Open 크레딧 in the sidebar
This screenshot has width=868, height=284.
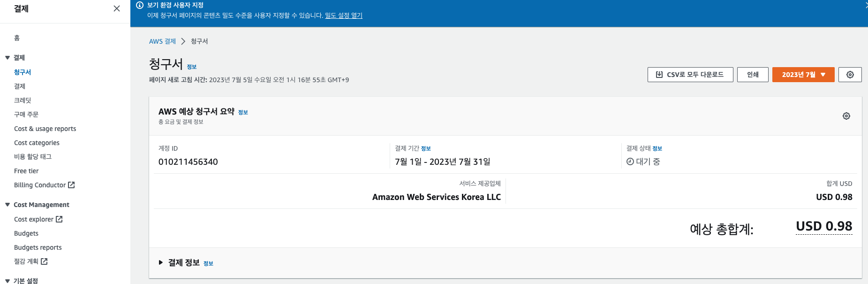tap(23, 100)
